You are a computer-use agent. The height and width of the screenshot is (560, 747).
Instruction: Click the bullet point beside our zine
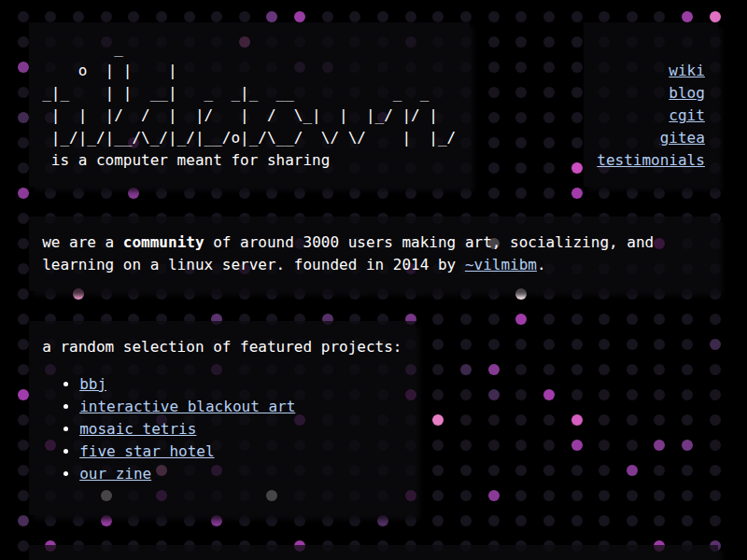tap(65, 474)
